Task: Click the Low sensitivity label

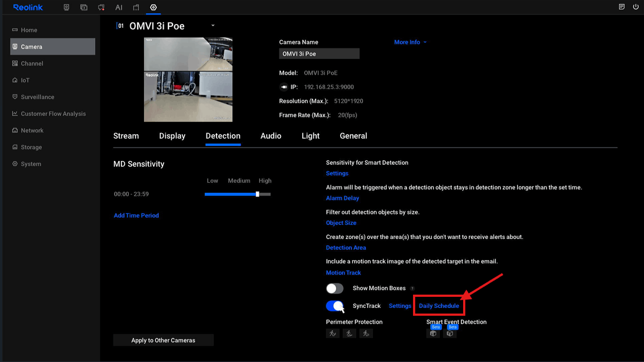Action: click(212, 181)
